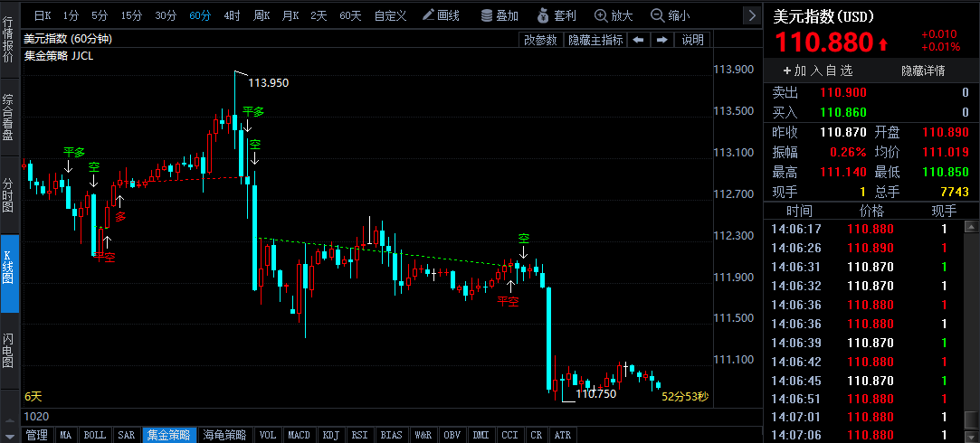Go to next indicator with right arrow
This screenshot has height=443, width=980.
click(x=661, y=40)
